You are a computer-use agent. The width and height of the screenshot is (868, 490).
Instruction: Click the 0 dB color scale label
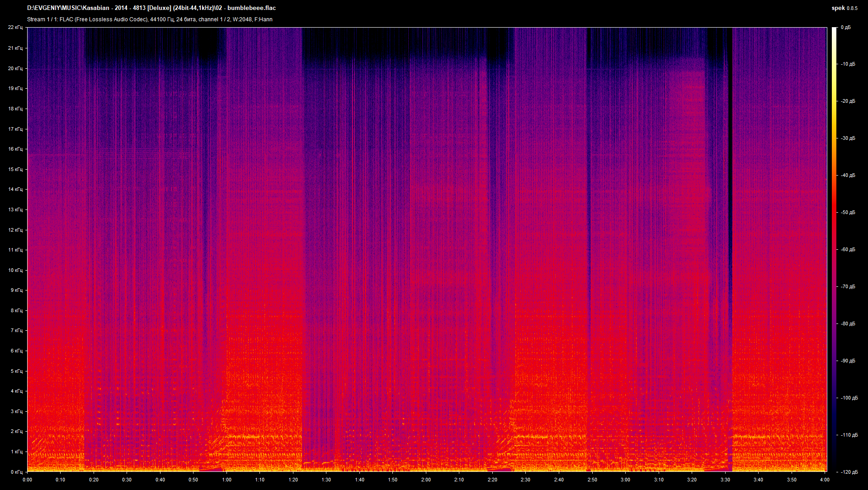pyautogui.click(x=845, y=28)
